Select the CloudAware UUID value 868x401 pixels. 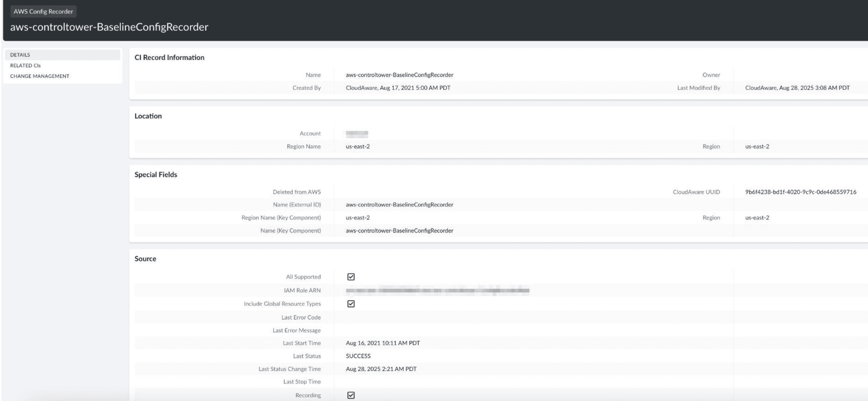801,192
